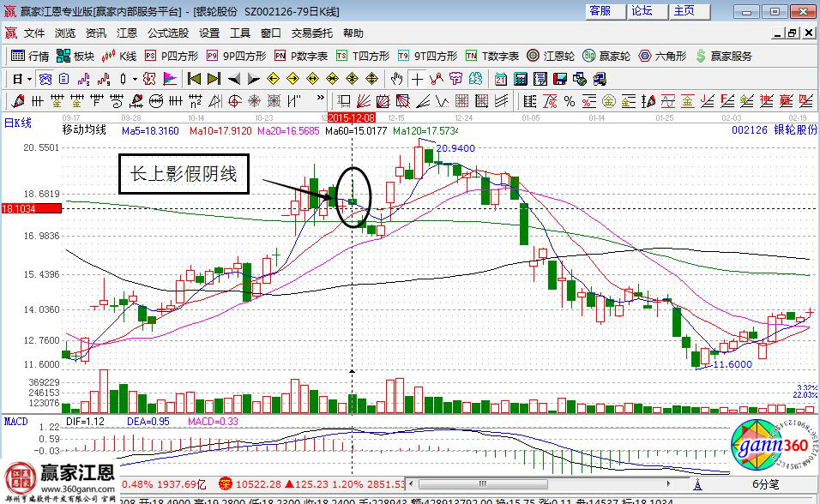
Task: Jump to first bar with skip-to-start arrow
Action: 194,79
